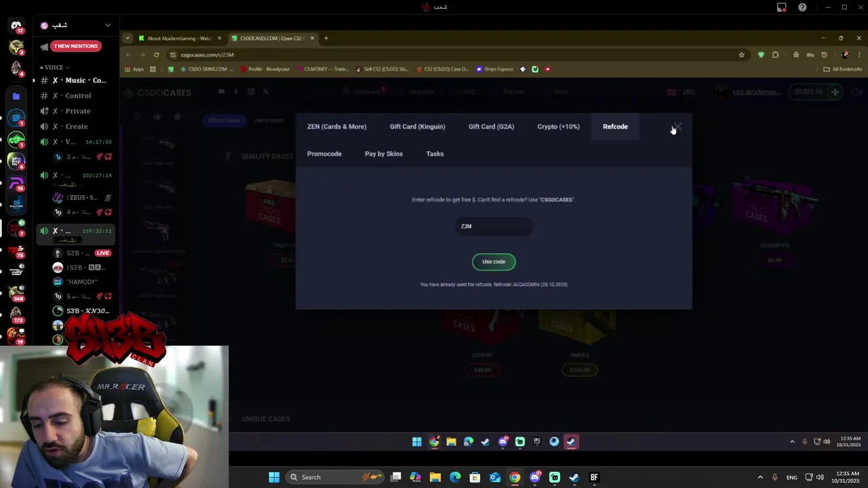Reload the csgocases page
The image size is (868, 488).
[156, 55]
